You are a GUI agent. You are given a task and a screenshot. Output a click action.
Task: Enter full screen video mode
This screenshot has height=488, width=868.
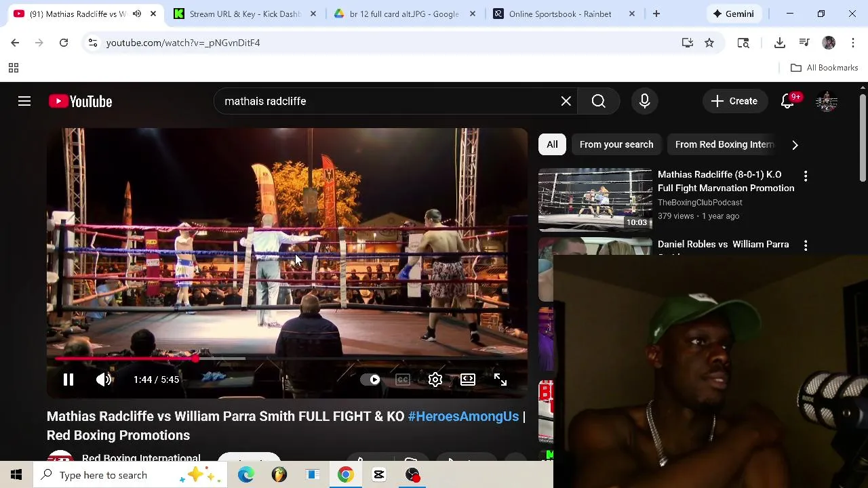(500, 380)
